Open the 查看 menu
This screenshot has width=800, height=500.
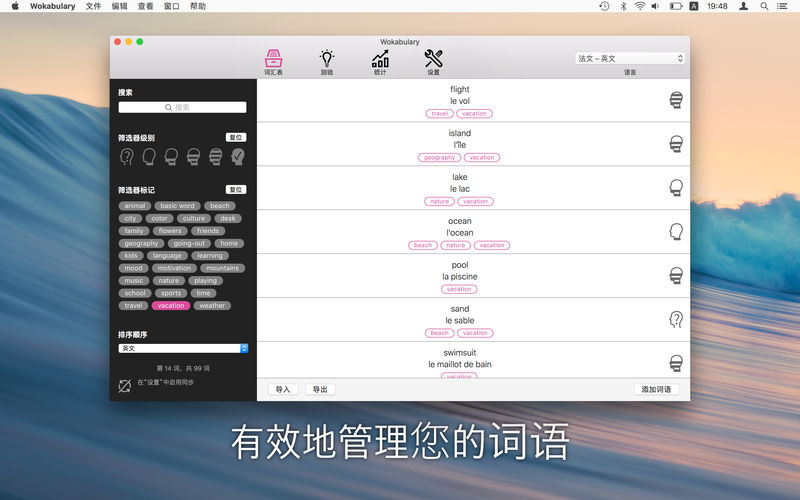pyautogui.click(x=145, y=6)
